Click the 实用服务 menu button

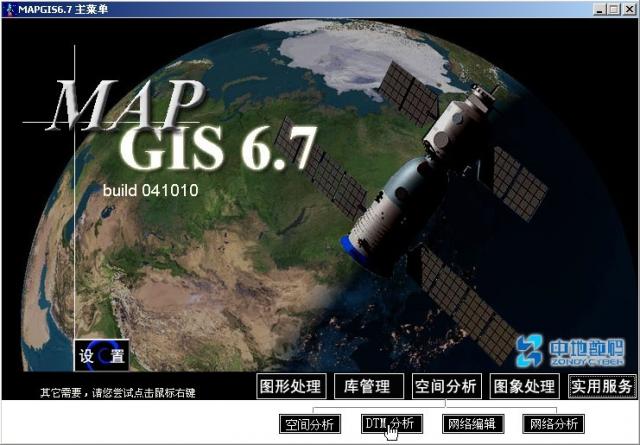[x=602, y=386]
